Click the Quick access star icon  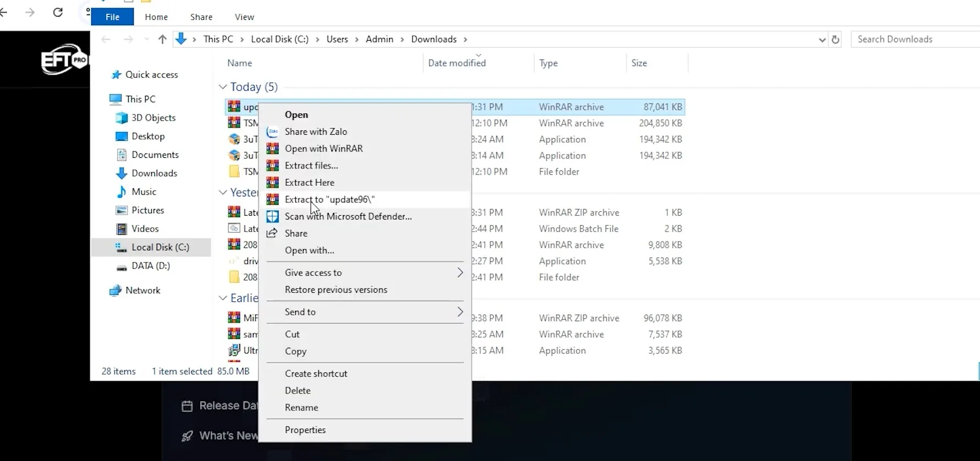tap(116, 75)
